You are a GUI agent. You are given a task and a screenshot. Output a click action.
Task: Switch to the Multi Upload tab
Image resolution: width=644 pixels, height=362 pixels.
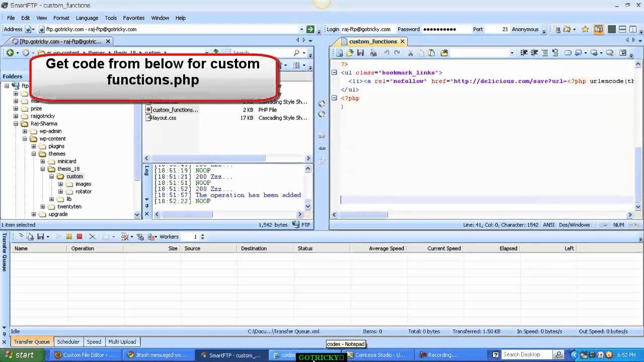[x=122, y=342]
